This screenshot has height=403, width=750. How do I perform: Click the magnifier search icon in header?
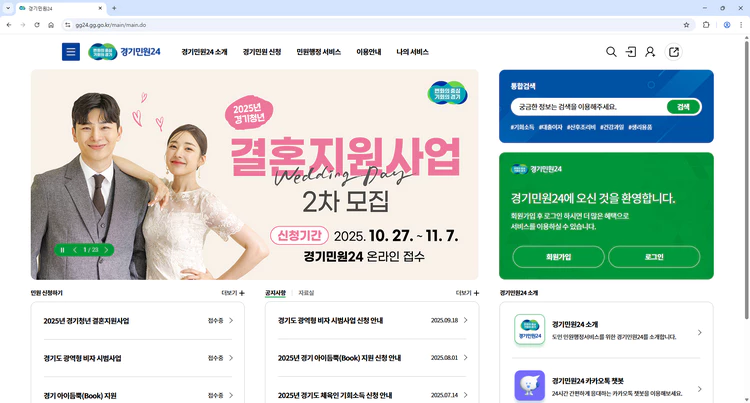[x=611, y=52]
